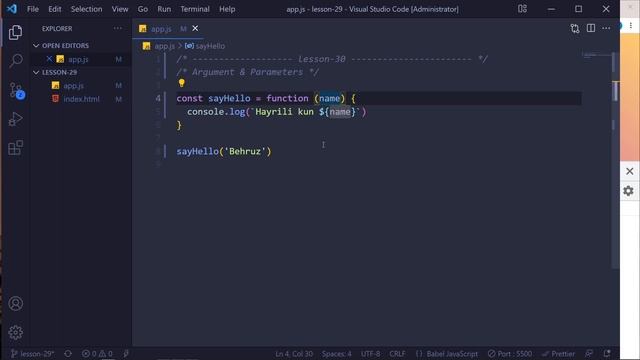Change UTF-8 file encoding
The image size is (640, 360).
pos(370,353)
